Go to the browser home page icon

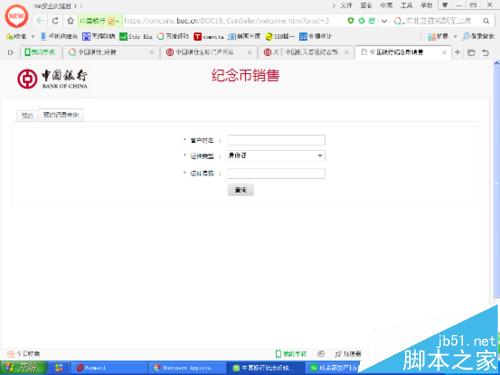click(70, 21)
